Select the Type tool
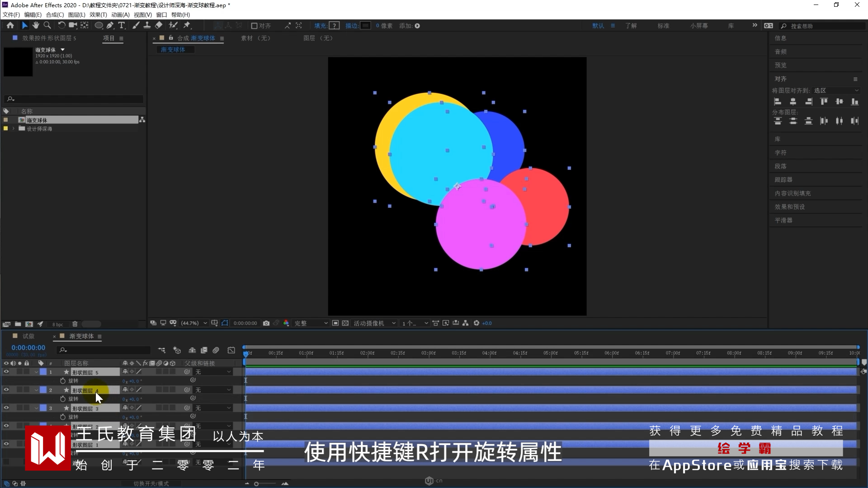 [121, 26]
